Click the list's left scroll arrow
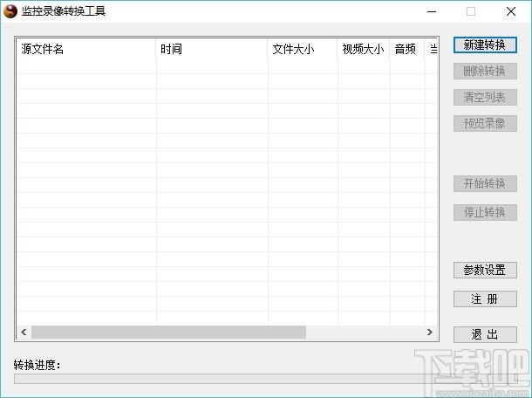The height and width of the screenshot is (398, 532). click(24, 333)
